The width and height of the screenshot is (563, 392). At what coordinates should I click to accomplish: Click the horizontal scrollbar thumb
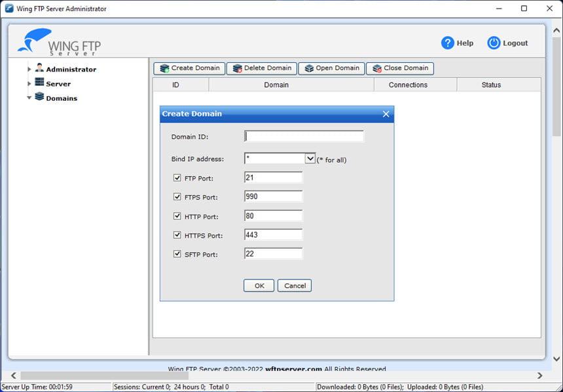pyautogui.click(x=105, y=376)
